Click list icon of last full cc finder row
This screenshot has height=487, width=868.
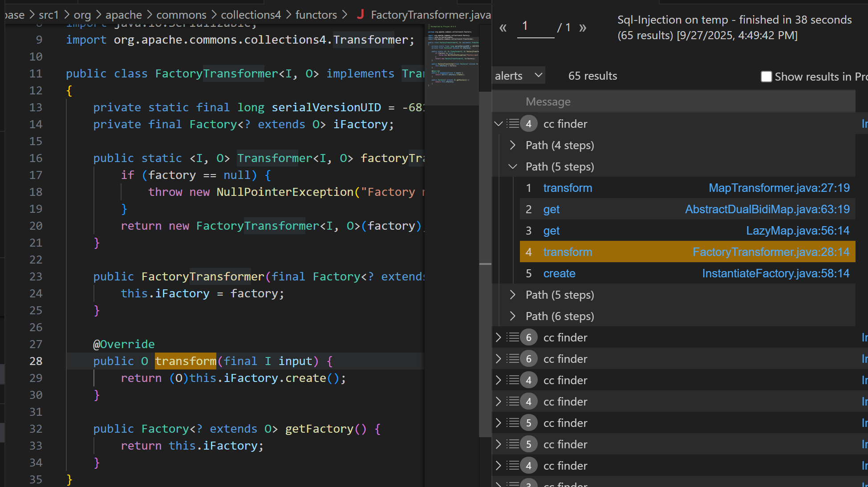(513, 466)
